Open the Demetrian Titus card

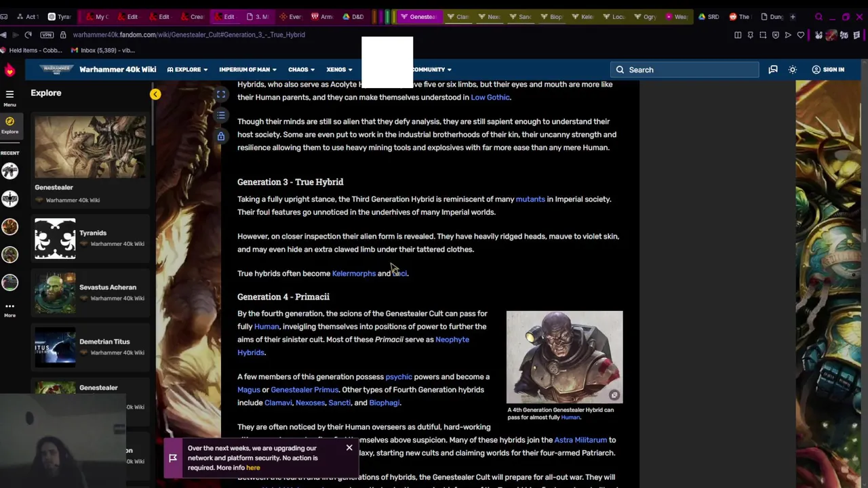[90, 347]
